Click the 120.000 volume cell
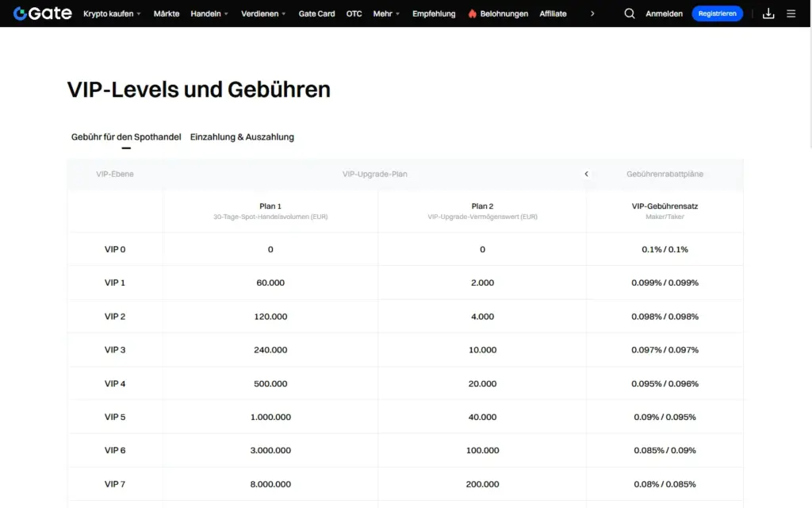 (x=270, y=316)
